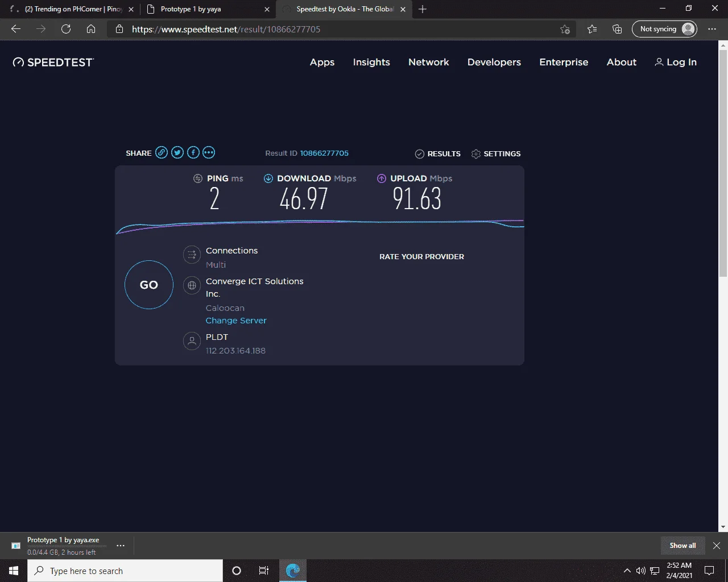
Task: Close the downloads bar
Action: point(717,546)
